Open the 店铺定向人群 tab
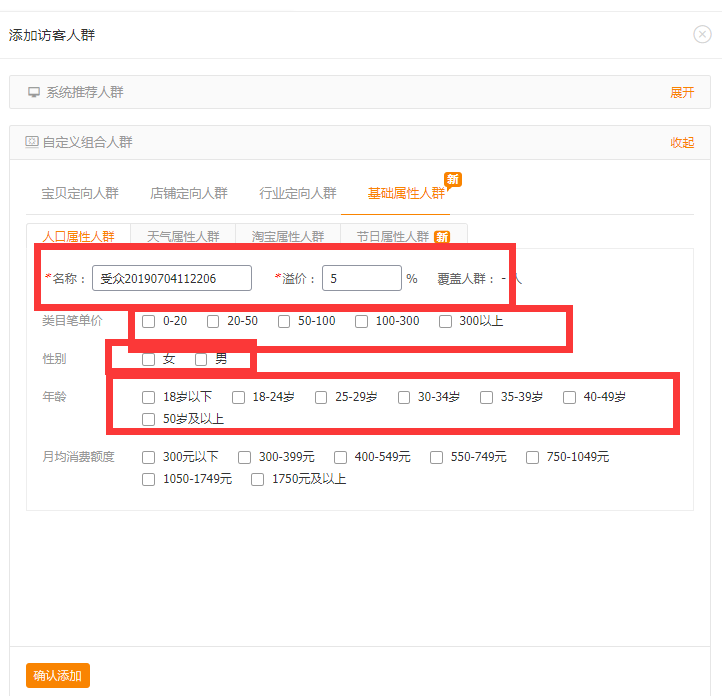 pyautogui.click(x=189, y=194)
